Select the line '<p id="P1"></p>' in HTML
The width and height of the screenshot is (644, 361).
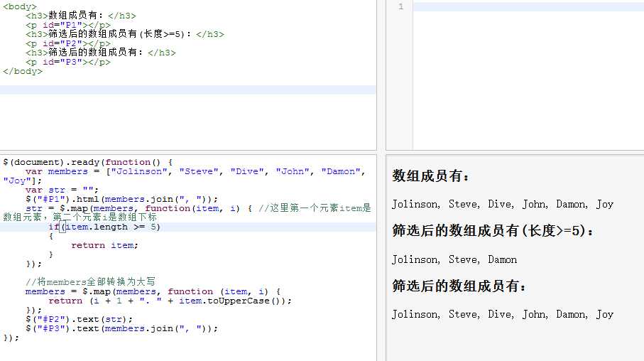click(67, 25)
